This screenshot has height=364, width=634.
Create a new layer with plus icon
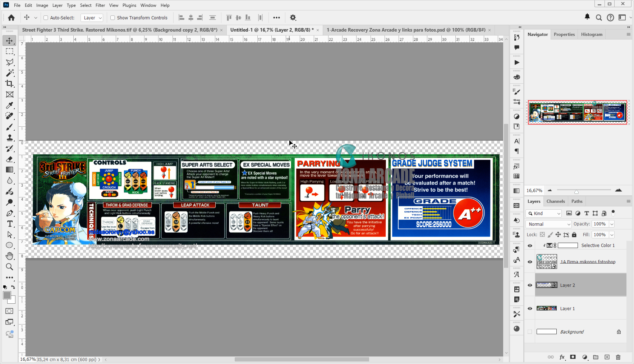(607, 357)
